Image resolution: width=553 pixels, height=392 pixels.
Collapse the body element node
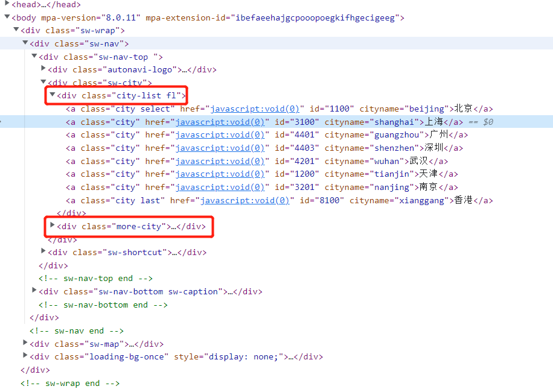tap(8, 17)
